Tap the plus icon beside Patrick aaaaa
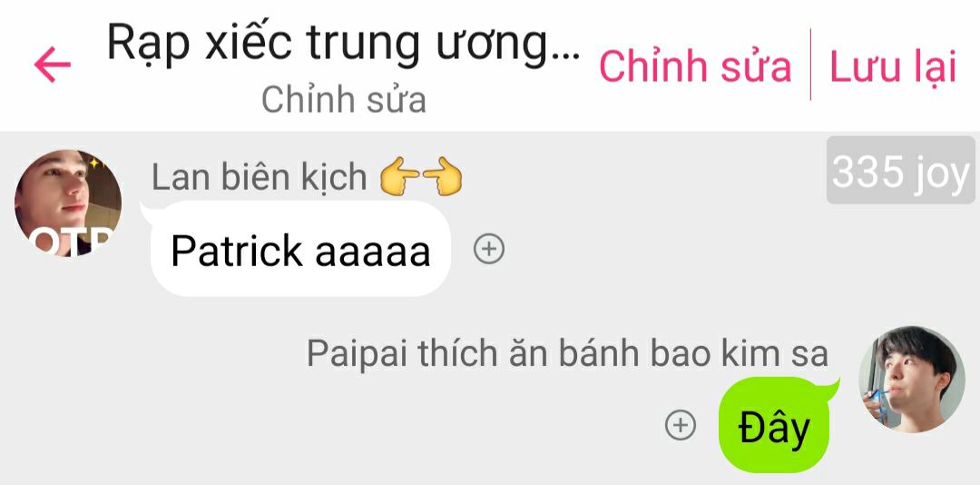Viewport: 980px width, 485px height. [x=489, y=249]
